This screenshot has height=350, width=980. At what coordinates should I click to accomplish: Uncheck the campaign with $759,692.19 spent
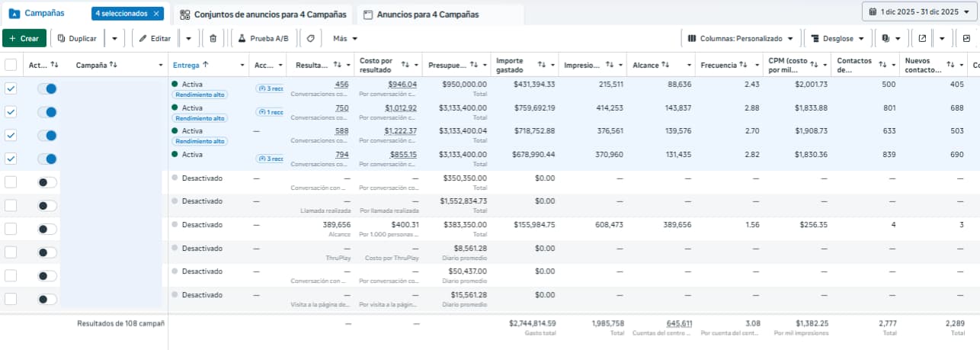pyautogui.click(x=11, y=112)
